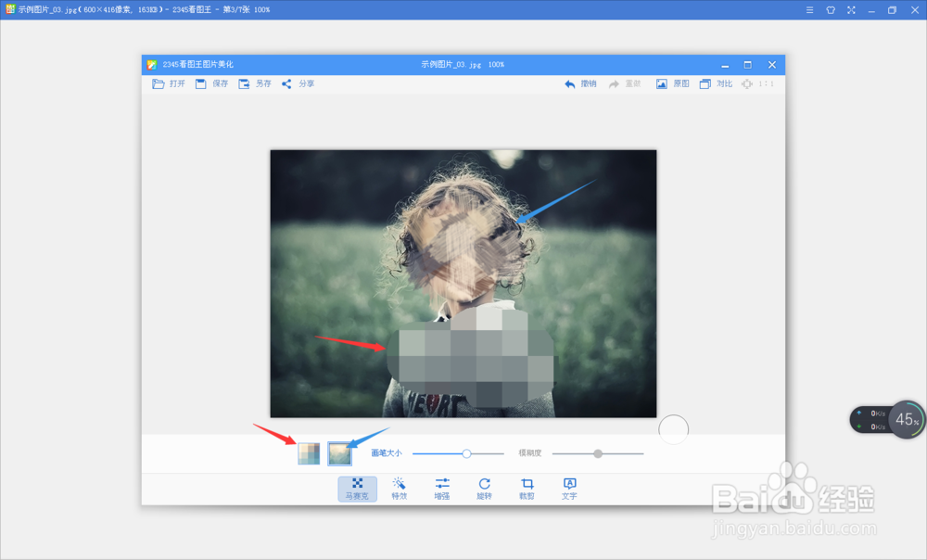Select the 马赛克 mosaic tool

click(357, 489)
